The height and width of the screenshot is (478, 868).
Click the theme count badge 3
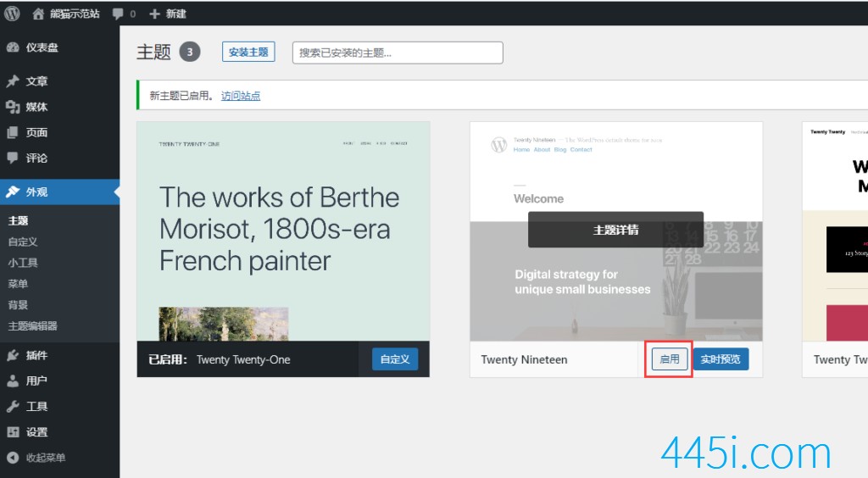tap(190, 52)
